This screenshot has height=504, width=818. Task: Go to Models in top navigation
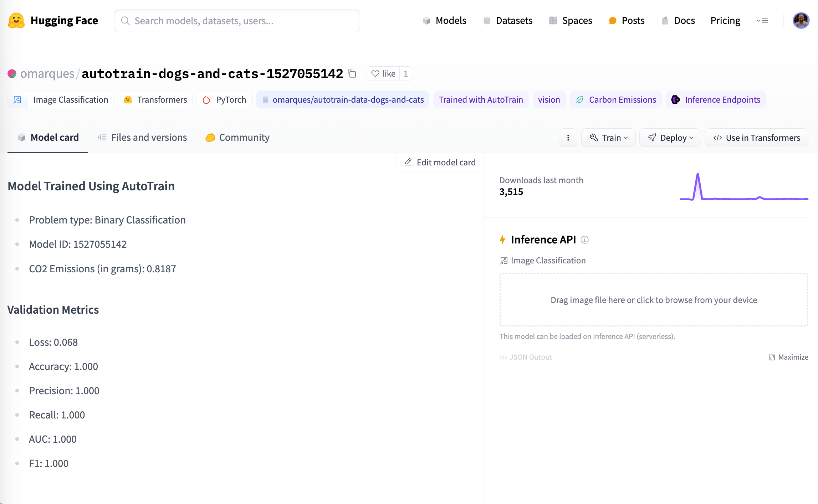pos(444,21)
